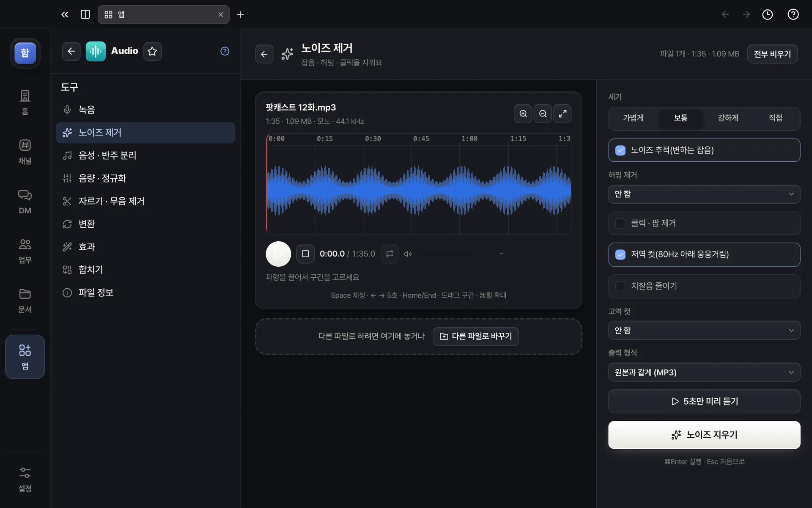The height and width of the screenshot is (508, 812).
Task: Zoom in on the waveform
Action: pyautogui.click(x=523, y=113)
